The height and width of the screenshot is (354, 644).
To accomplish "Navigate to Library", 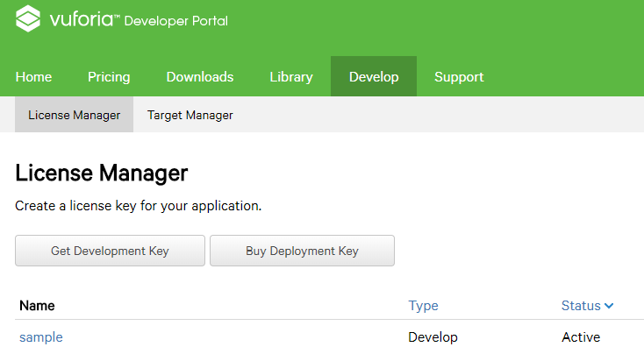I will [291, 77].
